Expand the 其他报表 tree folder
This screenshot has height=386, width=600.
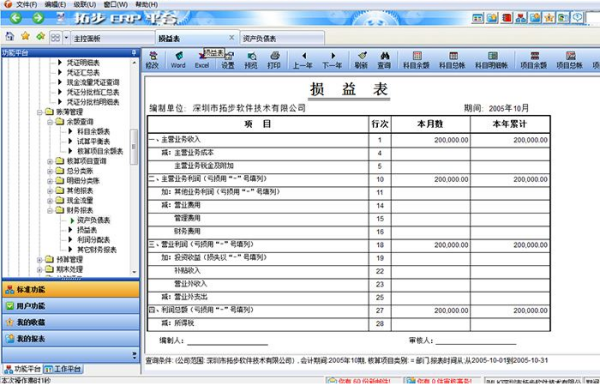click(x=50, y=191)
